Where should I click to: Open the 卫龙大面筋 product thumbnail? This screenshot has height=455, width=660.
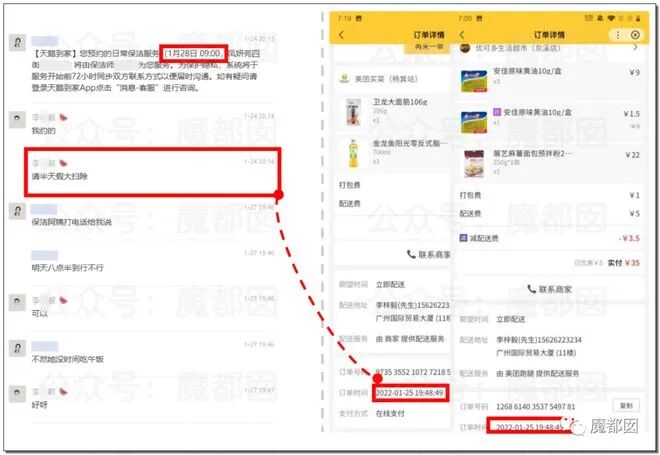coord(354,112)
